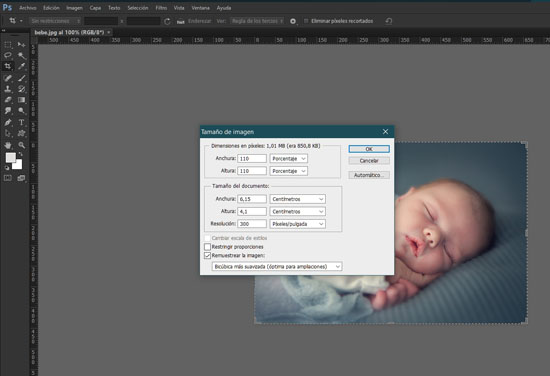Swap foreground and background colors
The image size is (550, 376).
click(x=21, y=154)
